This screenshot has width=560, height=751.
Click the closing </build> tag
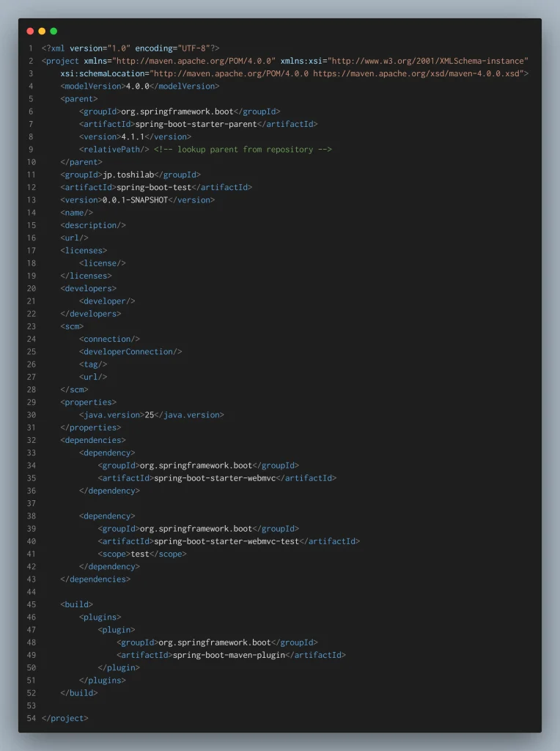point(79,693)
